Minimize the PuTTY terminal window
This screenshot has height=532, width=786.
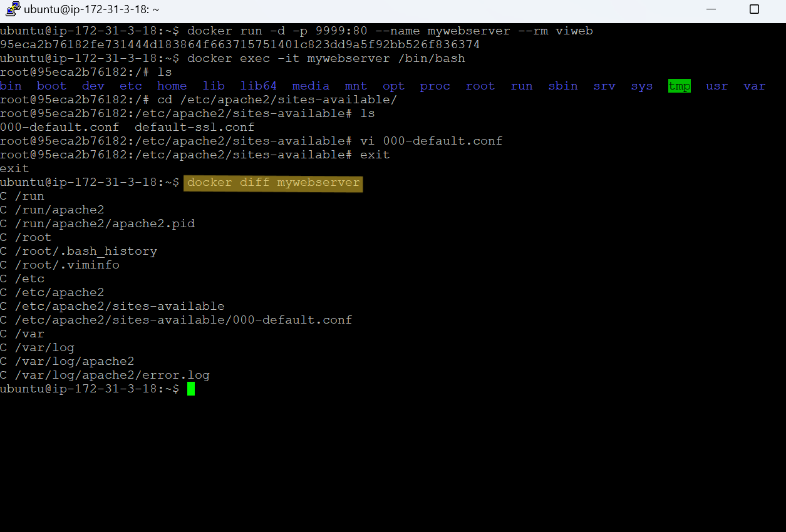711,9
